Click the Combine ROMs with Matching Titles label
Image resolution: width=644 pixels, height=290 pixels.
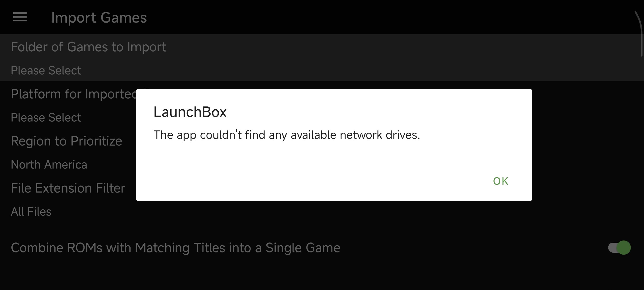(175, 248)
